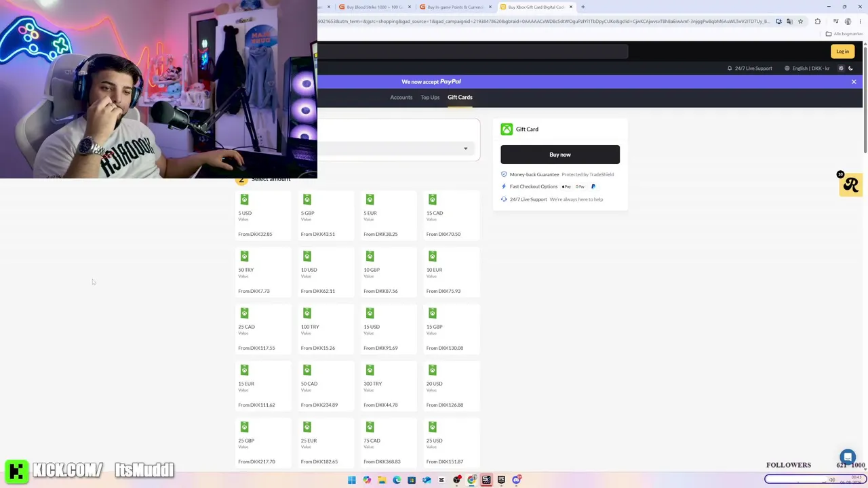Click the Buy now button
Screen dimensions: 868x488
point(560,155)
